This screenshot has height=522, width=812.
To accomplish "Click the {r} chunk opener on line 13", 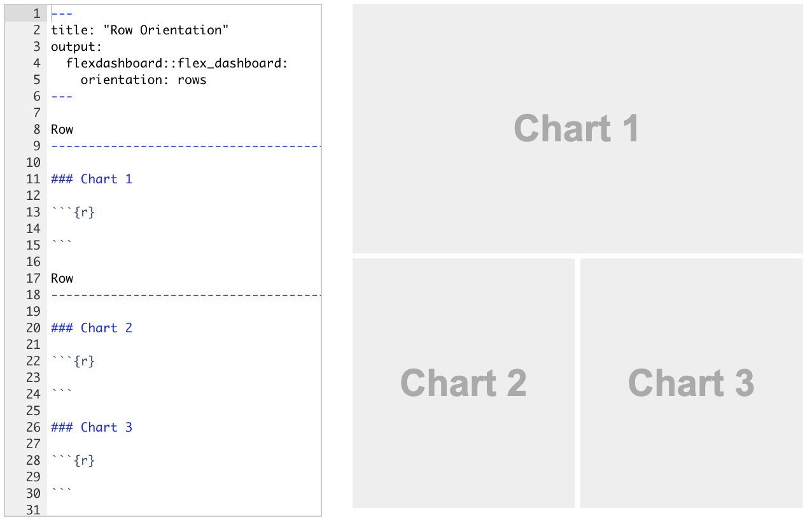I will 84,212.
